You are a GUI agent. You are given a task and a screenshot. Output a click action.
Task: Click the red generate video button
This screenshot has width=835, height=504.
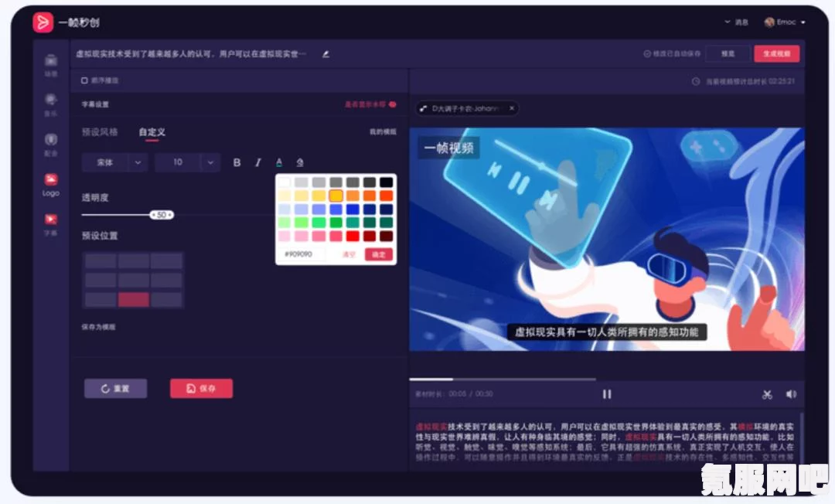(776, 54)
